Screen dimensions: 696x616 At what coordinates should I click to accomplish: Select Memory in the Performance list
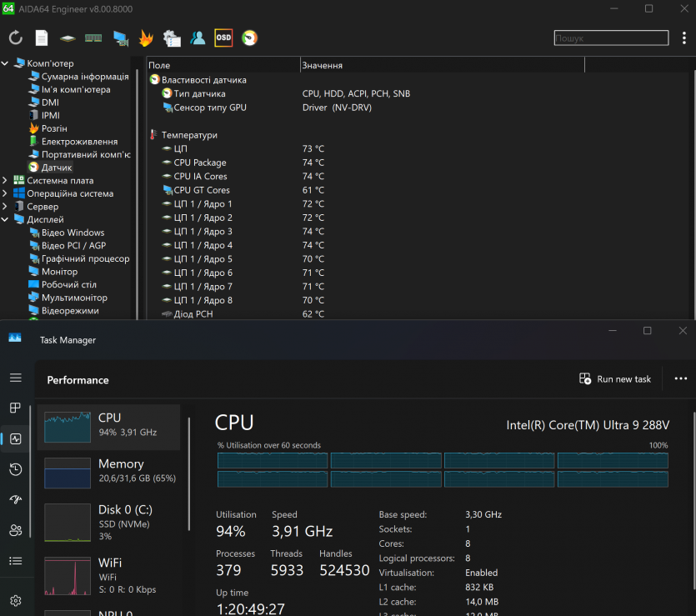click(108, 472)
